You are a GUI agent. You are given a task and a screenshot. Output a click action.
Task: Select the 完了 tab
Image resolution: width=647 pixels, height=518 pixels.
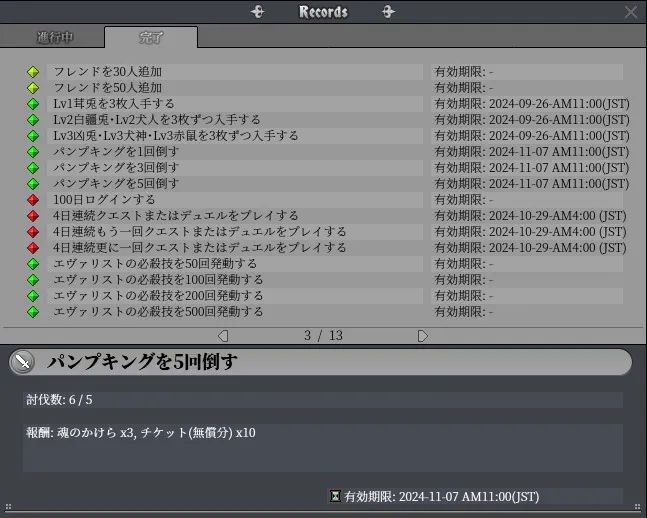coord(151,38)
